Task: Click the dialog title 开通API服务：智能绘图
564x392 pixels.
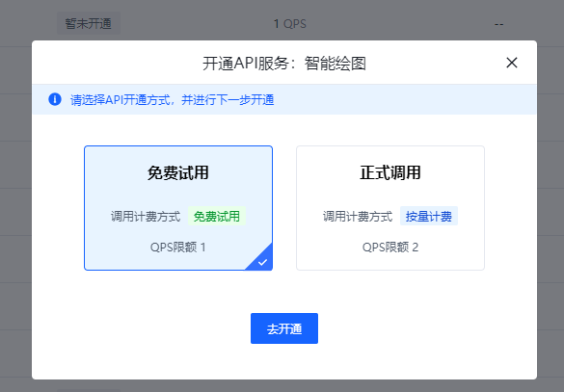Action: [284, 64]
